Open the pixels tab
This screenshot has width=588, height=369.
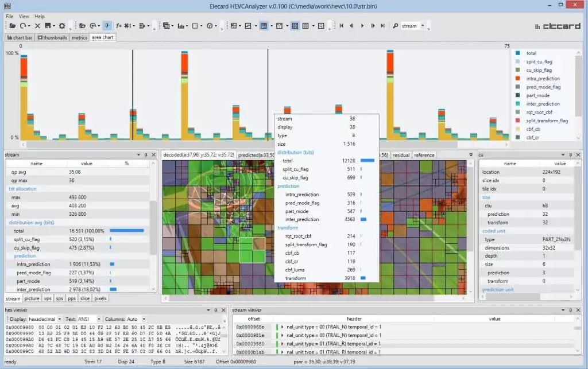[x=100, y=298]
